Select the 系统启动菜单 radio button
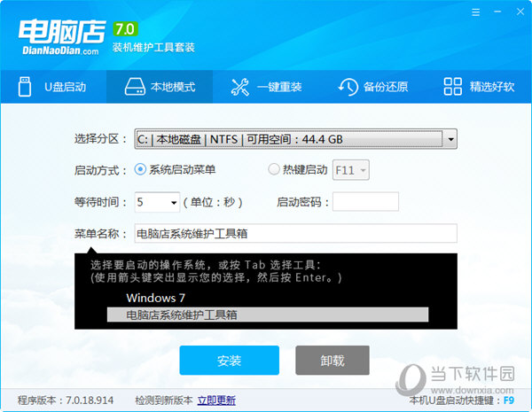The image size is (532, 412). (x=140, y=169)
